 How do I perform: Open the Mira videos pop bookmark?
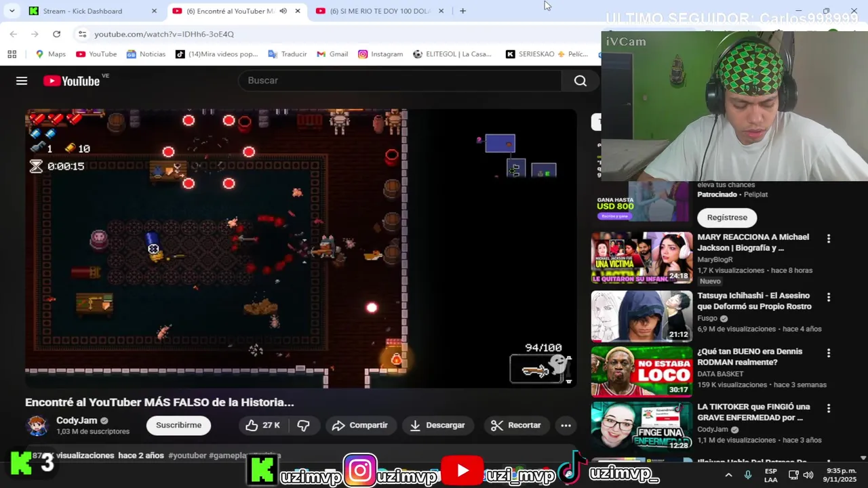[x=216, y=54]
